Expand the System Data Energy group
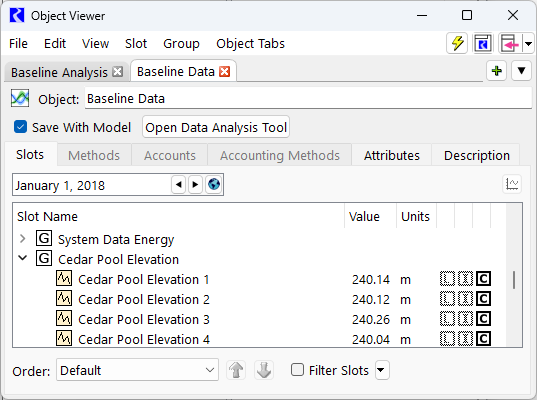The height and width of the screenshot is (400, 537). [x=23, y=239]
